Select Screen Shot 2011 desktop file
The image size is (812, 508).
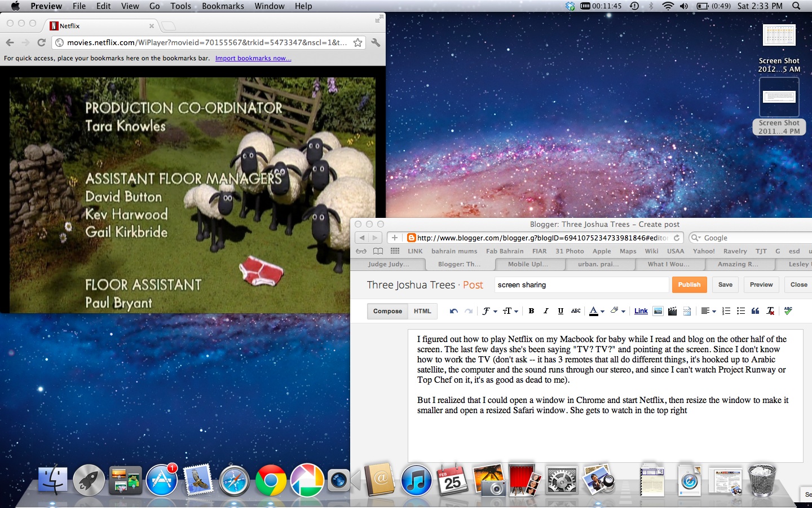(779, 107)
